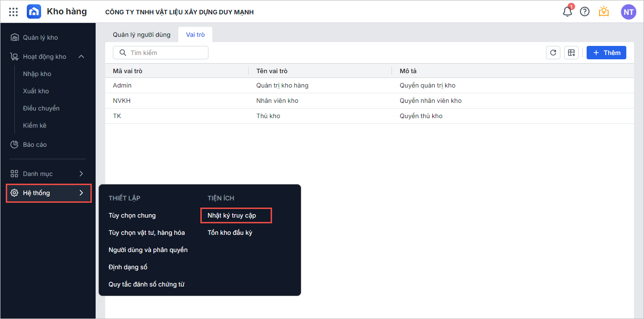Click the Hệ thống gear icon
The width and height of the screenshot is (644, 319).
[14, 193]
